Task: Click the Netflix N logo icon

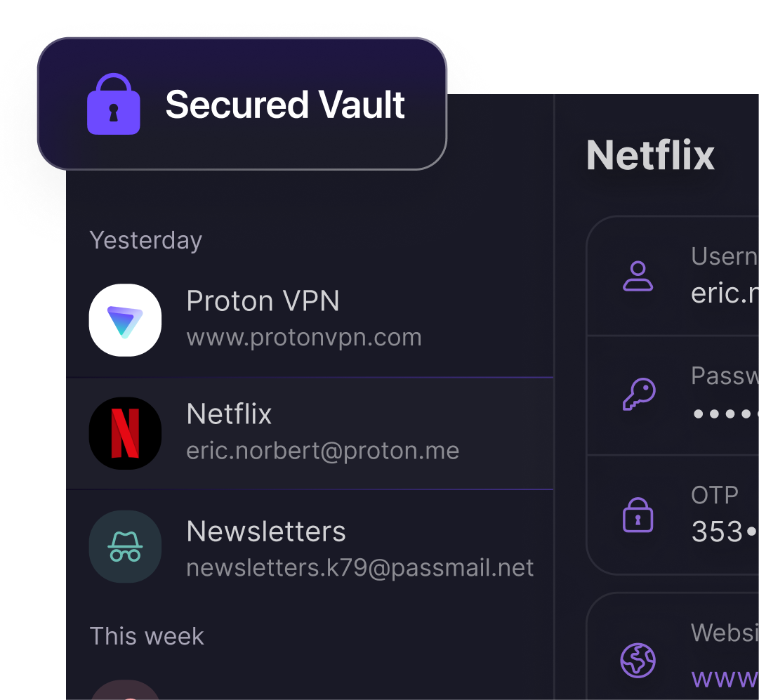Action: pyautogui.click(x=125, y=433)
